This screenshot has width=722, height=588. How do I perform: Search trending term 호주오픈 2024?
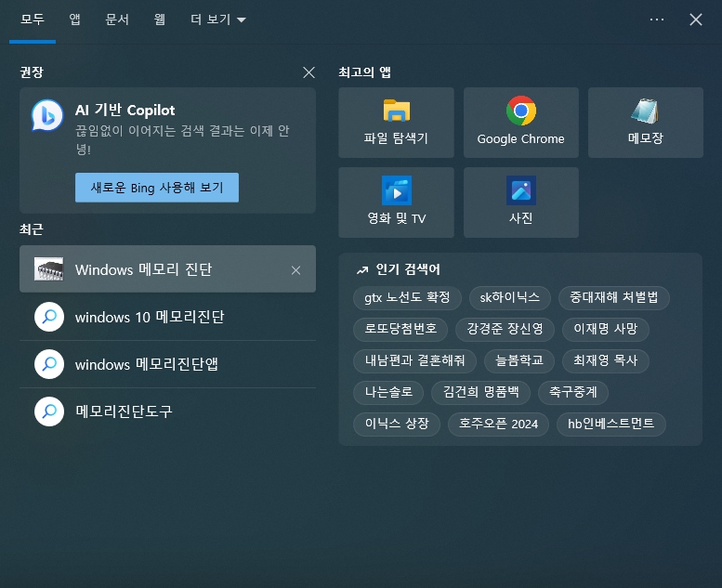[x=498, y=424]
